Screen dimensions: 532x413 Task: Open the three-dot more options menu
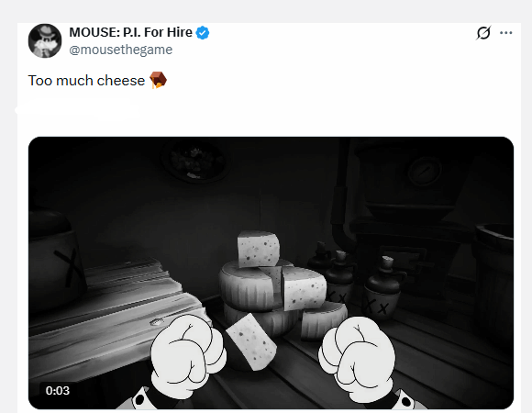pyautogui.click(x=506, y=33)
